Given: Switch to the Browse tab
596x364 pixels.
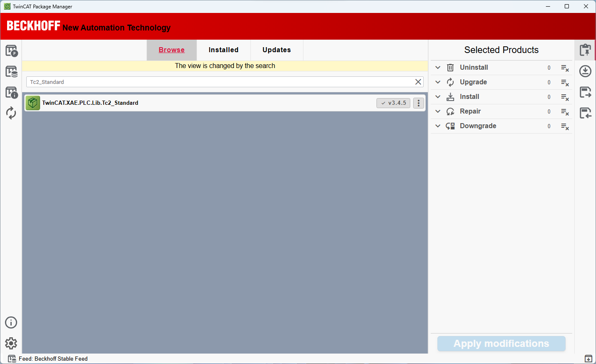Looking at the screenshot, I should point(172,50).
